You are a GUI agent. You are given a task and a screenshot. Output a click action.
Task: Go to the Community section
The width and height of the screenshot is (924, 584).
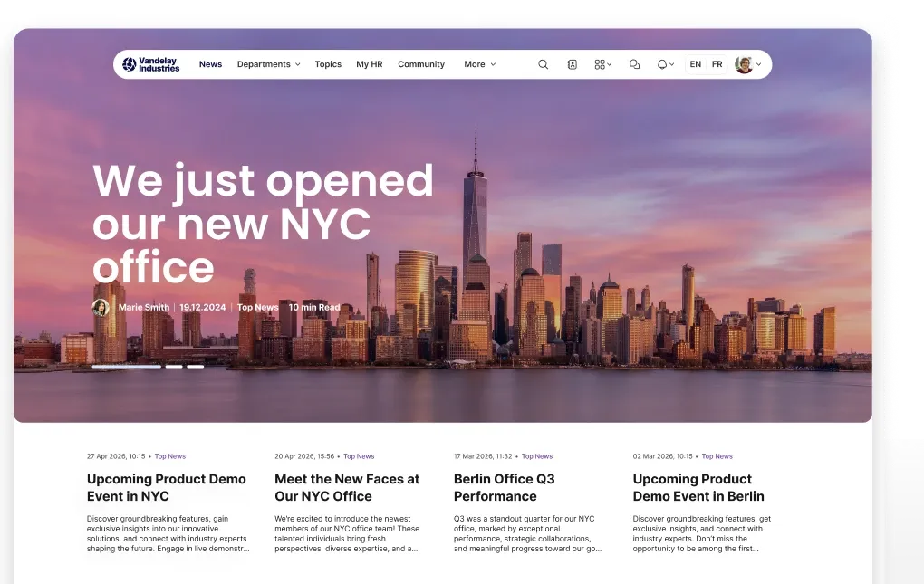(x=421, y=64)
